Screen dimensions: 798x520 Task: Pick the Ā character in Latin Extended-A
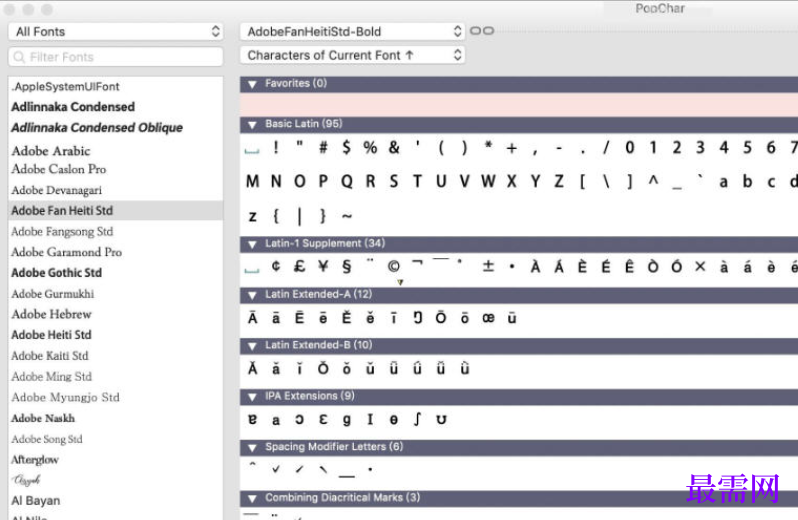252,317
